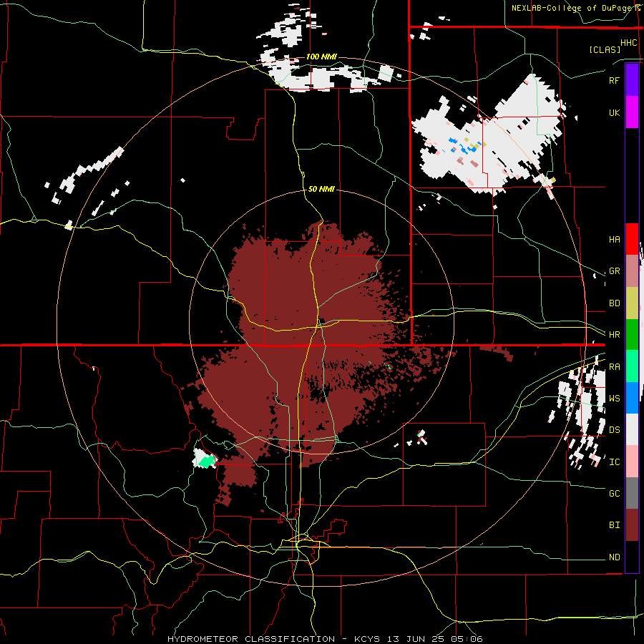Click the WS blue legend swatch
Screen dimensions: 644x644
tap(632, 398)
